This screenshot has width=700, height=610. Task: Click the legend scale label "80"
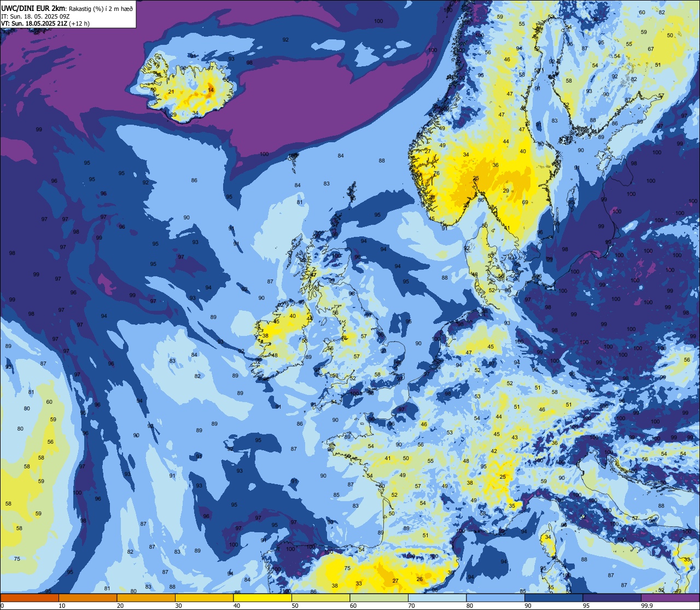coord(470,606)
